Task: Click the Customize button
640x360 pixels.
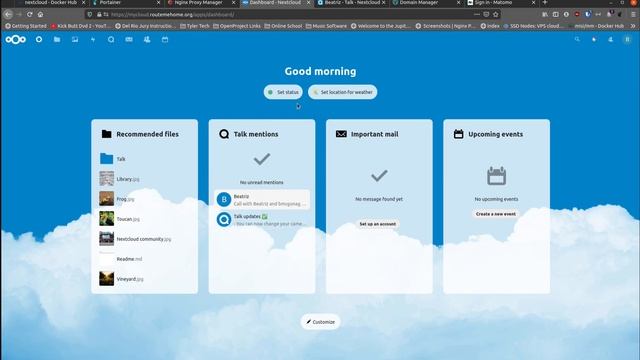Action: pos(320,322)
